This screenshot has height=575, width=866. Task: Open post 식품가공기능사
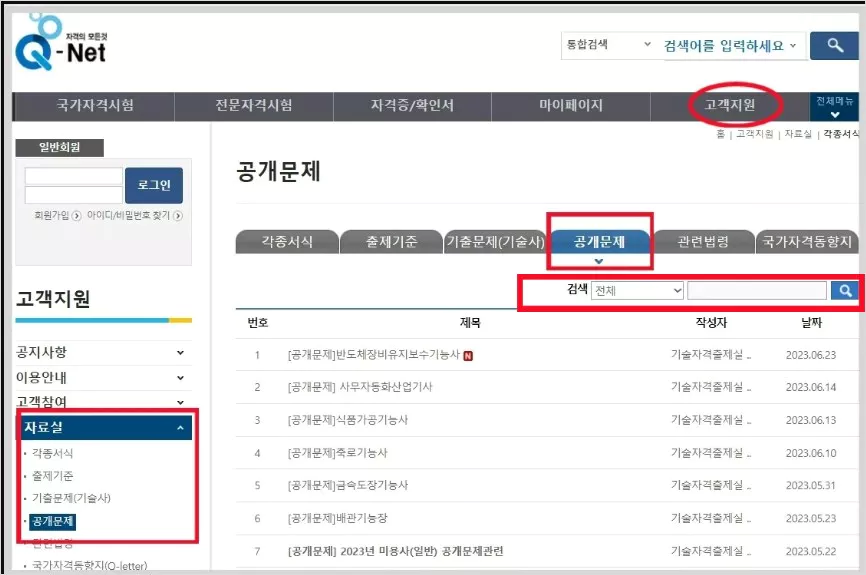click(347, 420)
